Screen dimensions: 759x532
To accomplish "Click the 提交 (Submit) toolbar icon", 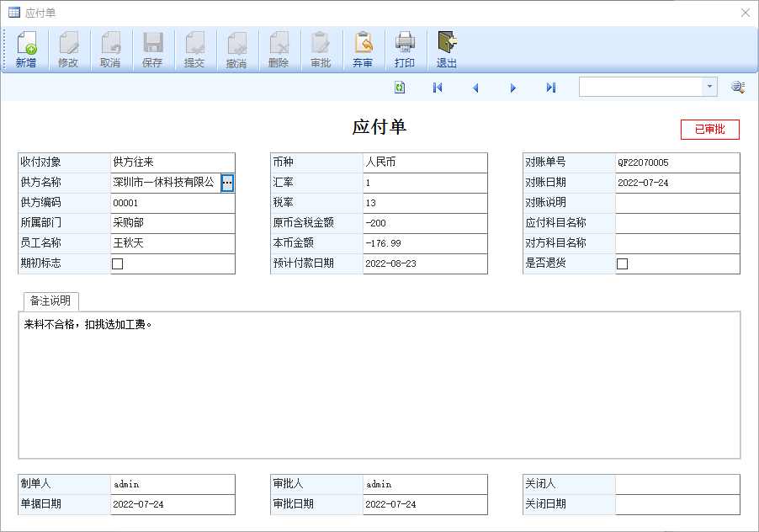I will click(194, 49).
